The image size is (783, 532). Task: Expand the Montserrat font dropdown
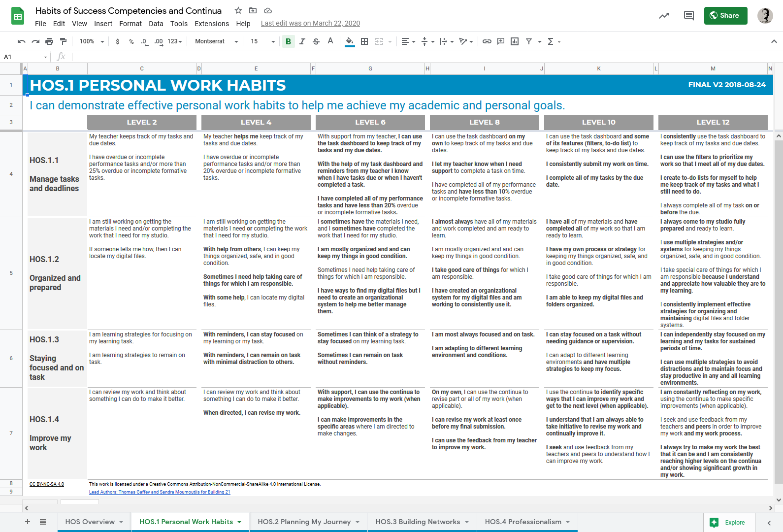(216, 41)
